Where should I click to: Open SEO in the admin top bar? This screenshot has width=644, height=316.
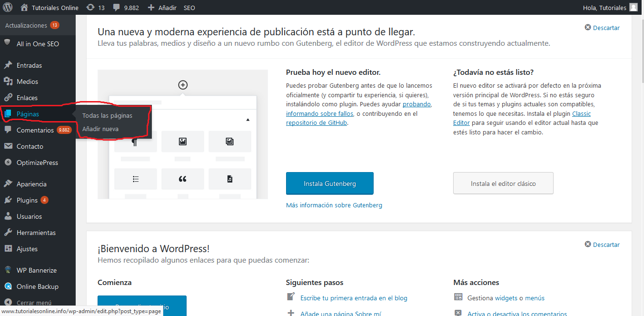[x=189, y=8]
